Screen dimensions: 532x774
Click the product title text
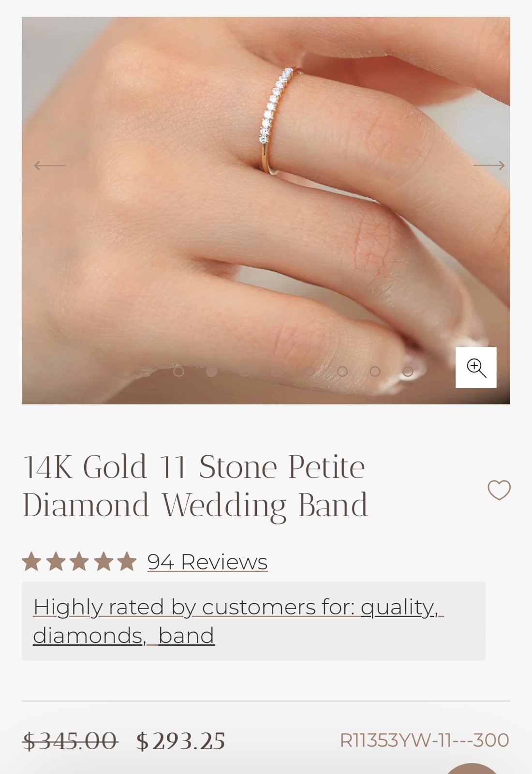195,486
